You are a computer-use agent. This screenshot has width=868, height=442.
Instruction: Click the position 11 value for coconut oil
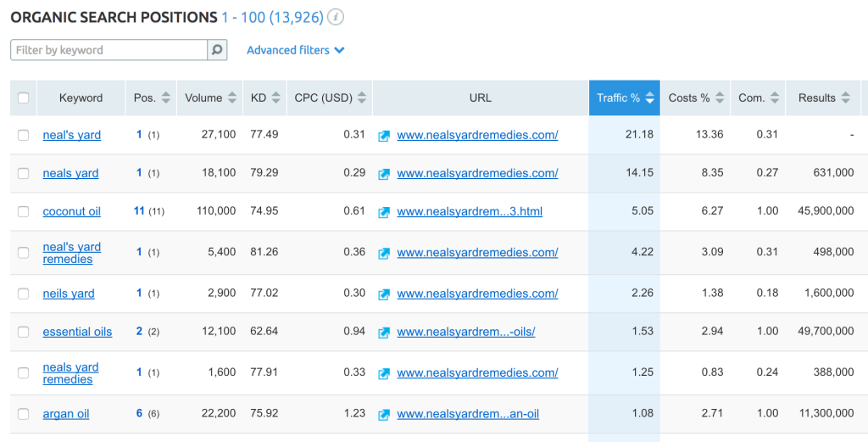point(139,210)
